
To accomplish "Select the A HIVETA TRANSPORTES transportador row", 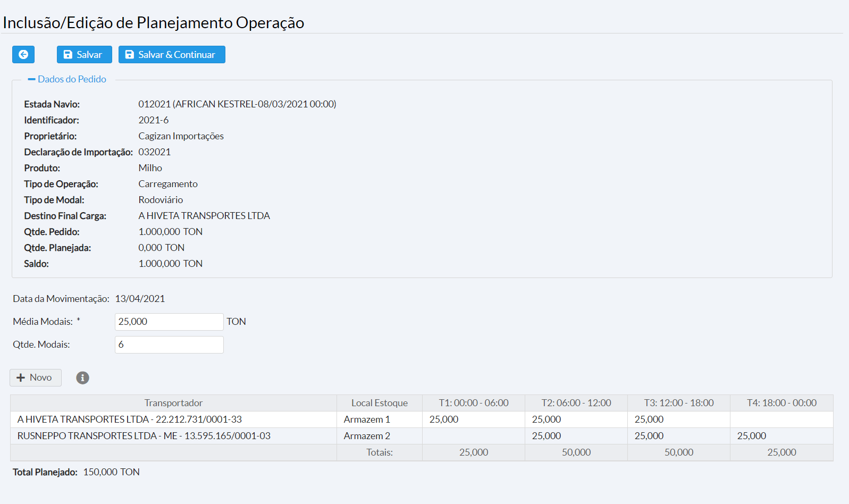I will pyautogui.click(x=173, y=419).
